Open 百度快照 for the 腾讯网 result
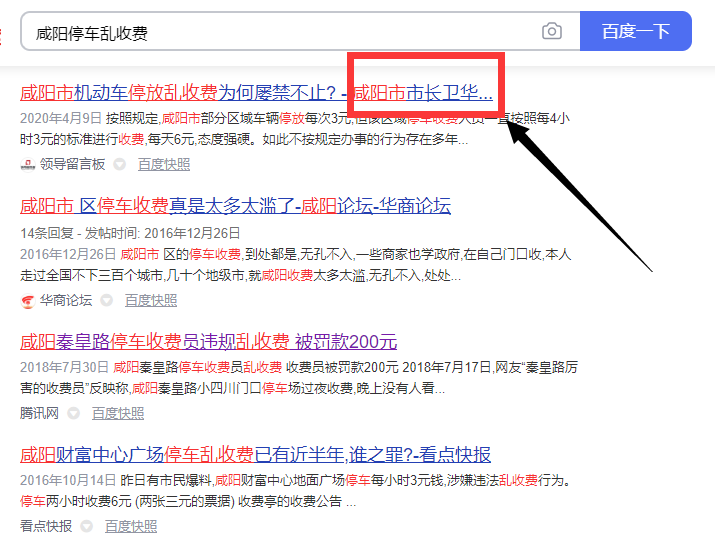Viewport: 715px width, 543px height. click(118, 413)
